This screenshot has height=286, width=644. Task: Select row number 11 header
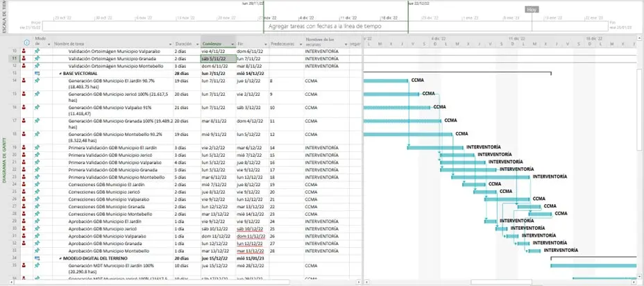(x=14, y=58)
